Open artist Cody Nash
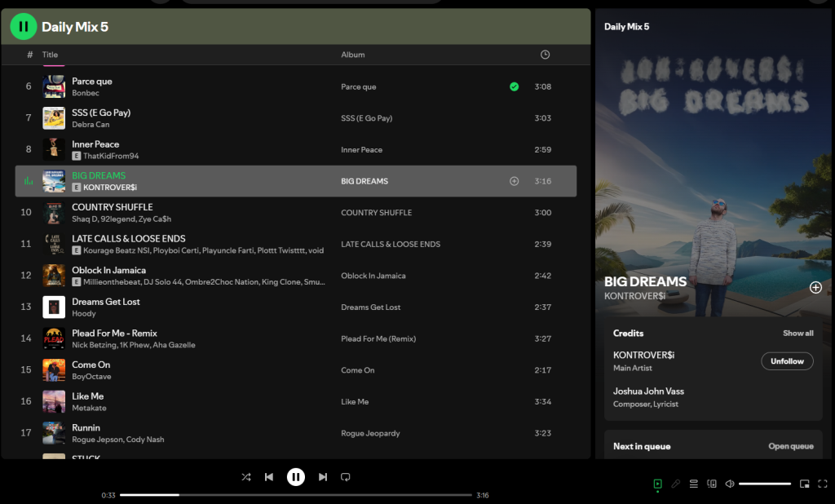Screen dimensions: 835x504 point(145,439)
